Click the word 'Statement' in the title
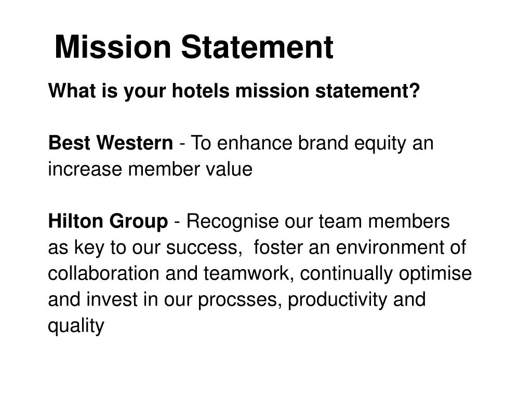The width and height of the screenshot is (532, 399). pyautogui.click(x=257, y=47)
